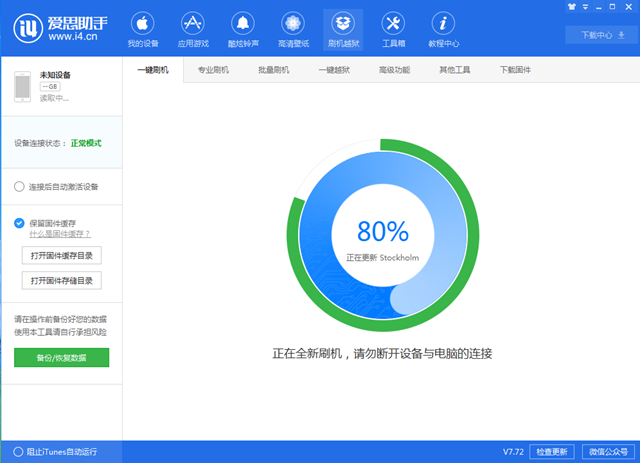Switch to 专业刷机 tab
This screenshot has height=463, width=640.
[x=213, y=70]
